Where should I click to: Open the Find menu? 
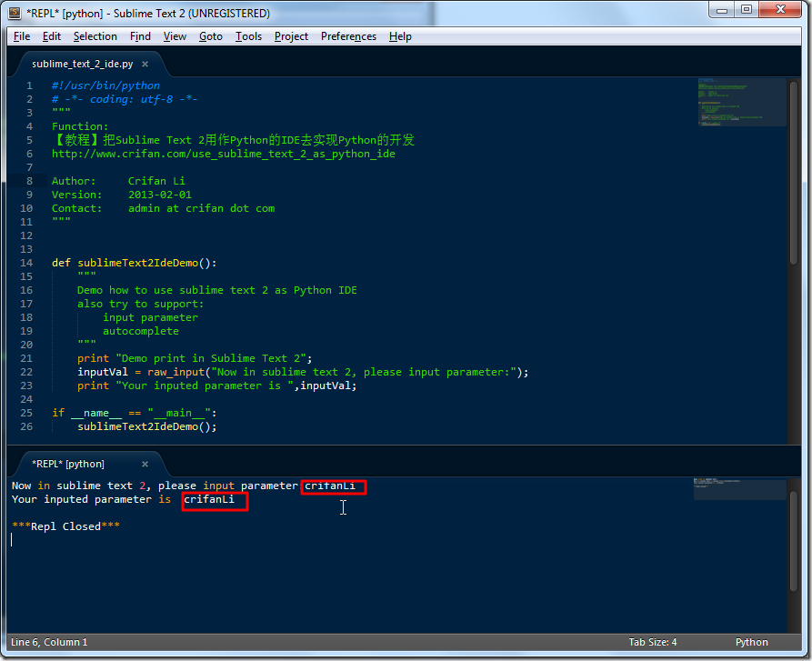[140, 36]
